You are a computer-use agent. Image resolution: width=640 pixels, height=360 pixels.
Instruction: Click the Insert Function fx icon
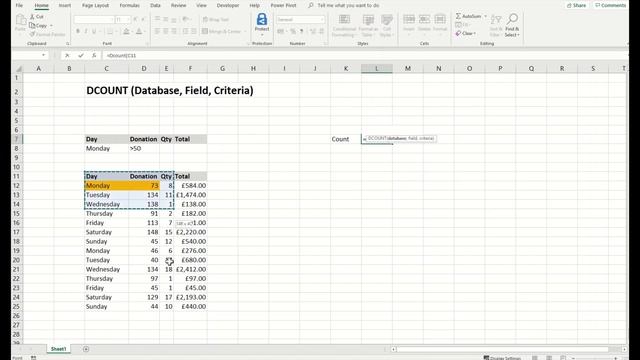click(94, 56)
